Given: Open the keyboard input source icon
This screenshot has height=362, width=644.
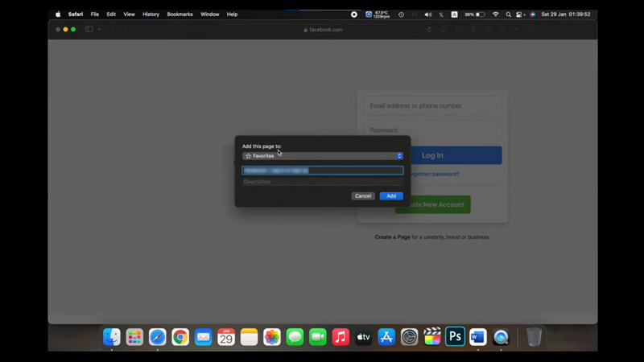Looking at the screenshot, I should [x=454, y=14].
